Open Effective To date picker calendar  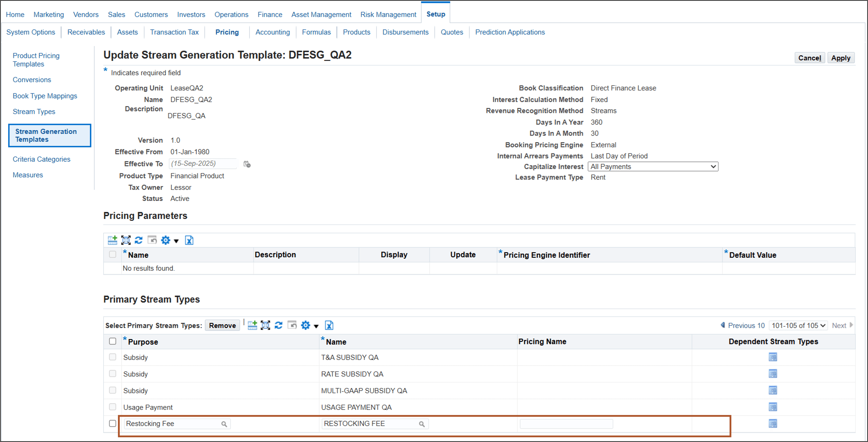click(x=247, y=164)
